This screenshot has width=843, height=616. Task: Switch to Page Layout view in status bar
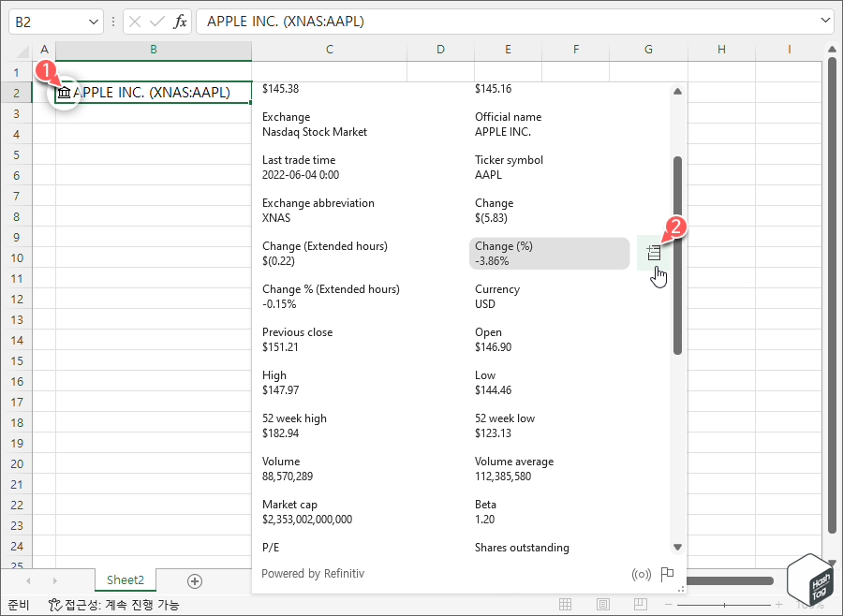602,604
